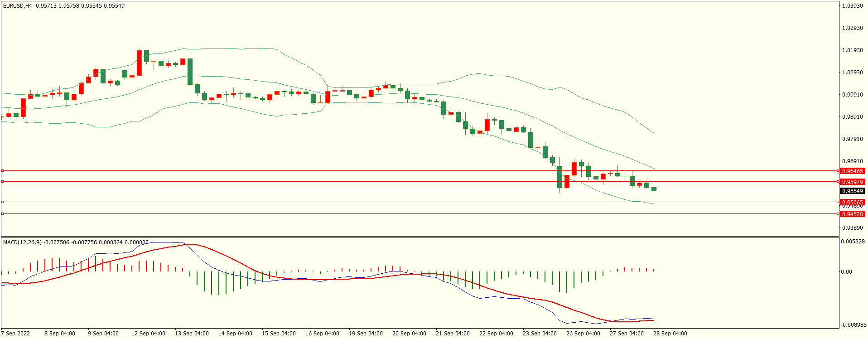Screen dimensions: 868x339
Task: Click the 20 Sep 04:00 time axis label
Action: tap(409, 334)
